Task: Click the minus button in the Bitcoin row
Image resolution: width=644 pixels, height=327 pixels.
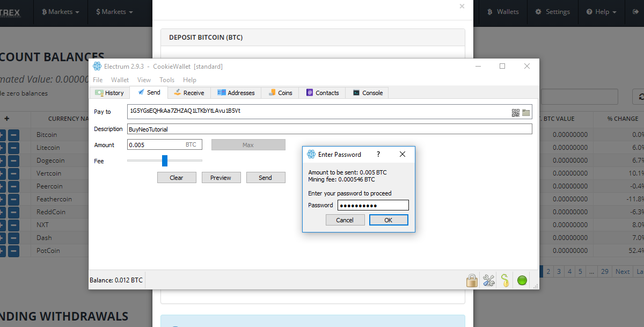Action: [x=14, y=135]
